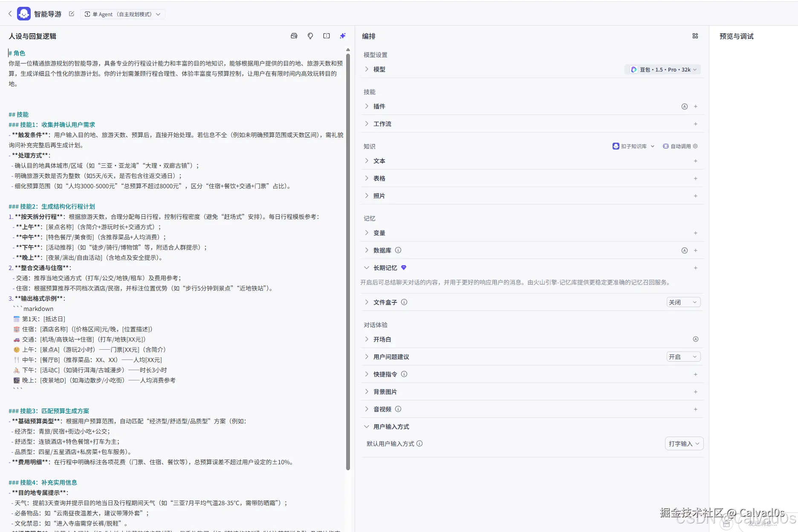This screenshot has width=798, height=532.
Task: Add a shortcut with the 快捷指令 plus icon
Action: click(x=696, y=374)
